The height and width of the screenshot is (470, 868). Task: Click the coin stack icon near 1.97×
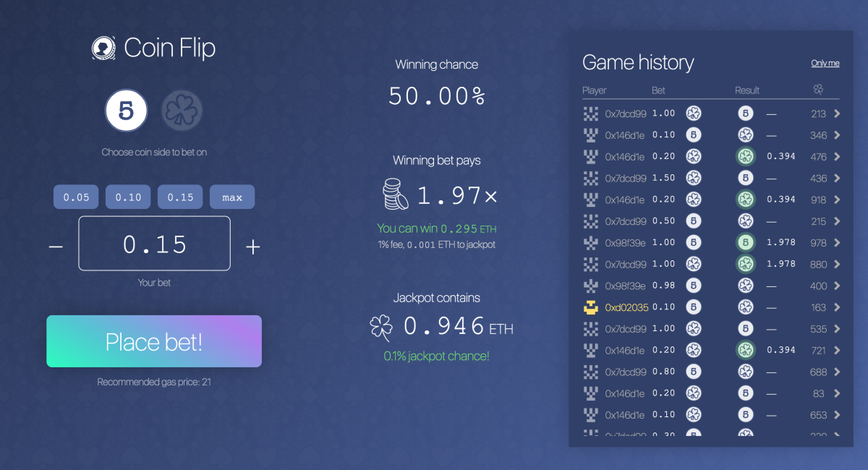pyautogui.click(x=396, y=195)
